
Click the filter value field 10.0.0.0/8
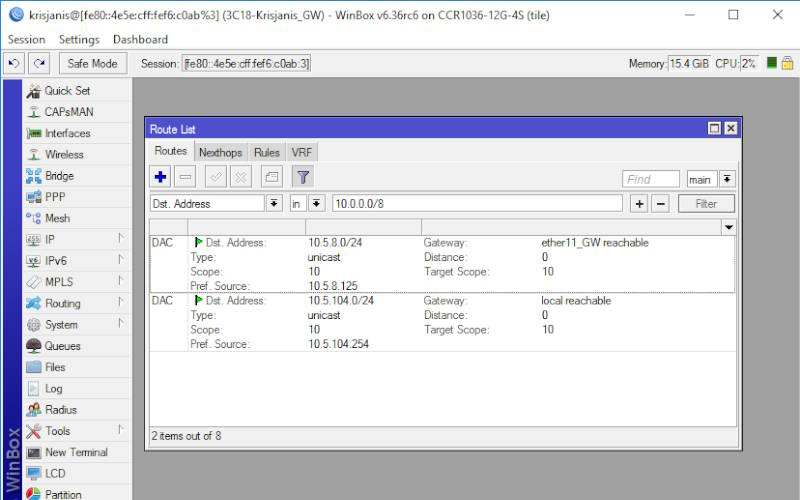tap(478, 204)
